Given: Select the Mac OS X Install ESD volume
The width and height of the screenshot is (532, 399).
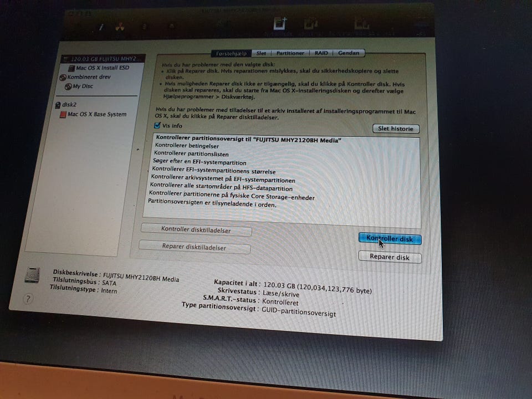Looking at the screenshot, I should coord(99,68).
